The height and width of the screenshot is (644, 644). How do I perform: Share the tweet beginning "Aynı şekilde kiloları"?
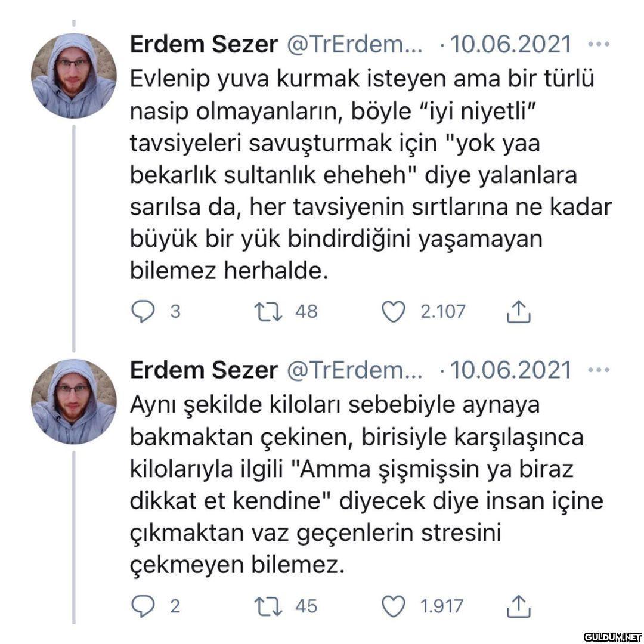click(x=518, y=606)
